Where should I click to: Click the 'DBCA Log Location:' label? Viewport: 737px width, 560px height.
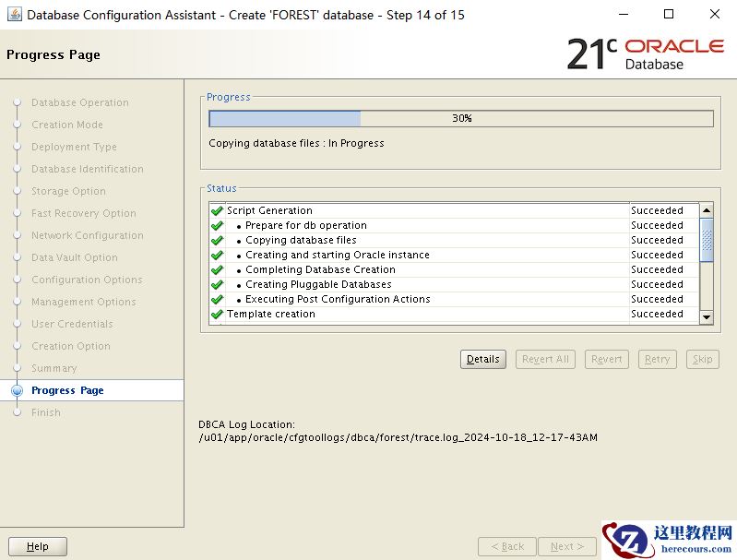tap(247, 424)
